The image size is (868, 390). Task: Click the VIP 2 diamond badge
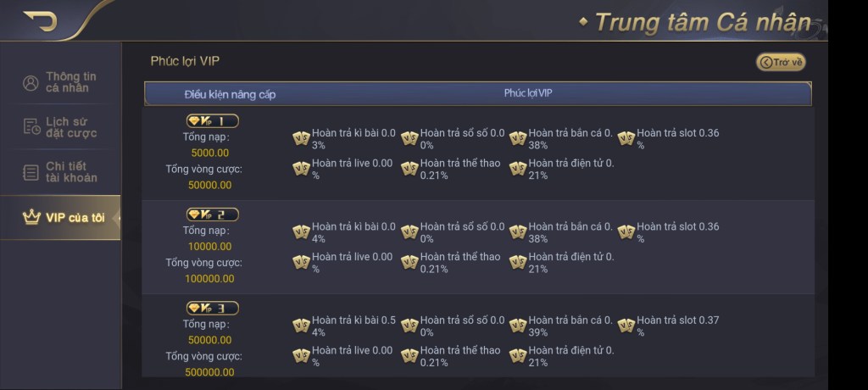[212, 214]
